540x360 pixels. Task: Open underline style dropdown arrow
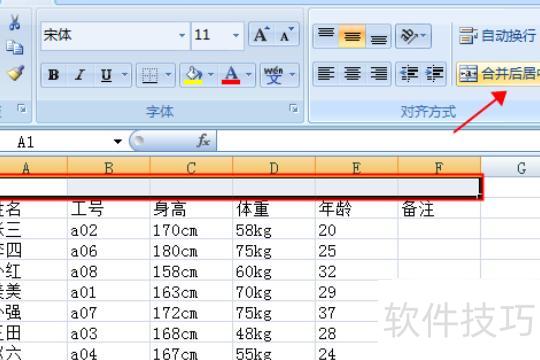(x=125, y=75)
